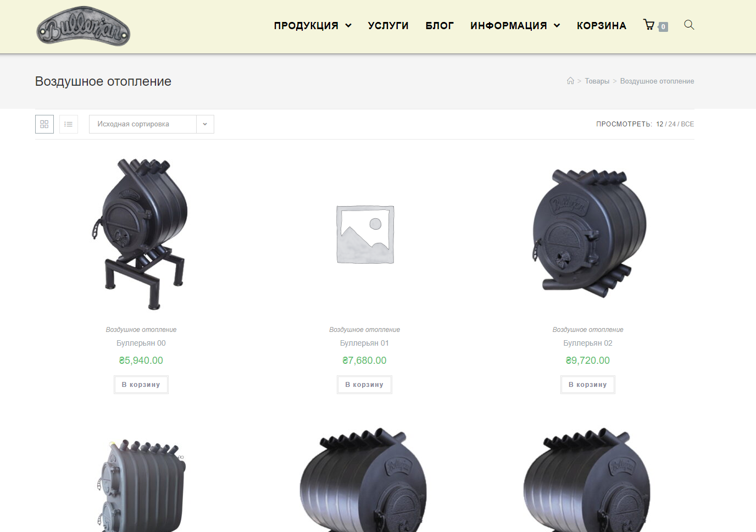Click the Bullerjan logo in the header

click(x=83, y=26)
